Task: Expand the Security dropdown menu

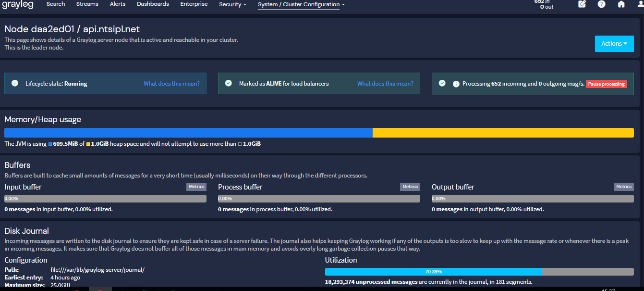Action: [x=232, y=4]
